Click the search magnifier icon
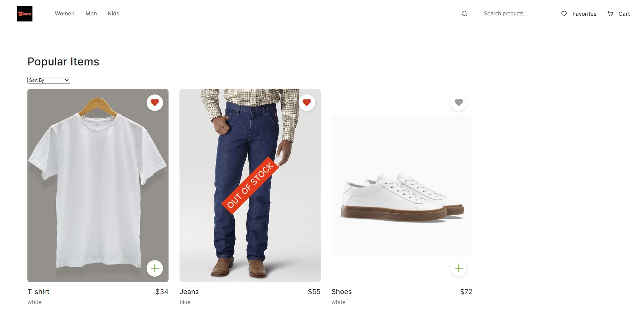Screen dimensions: 644x329 click(464, 14)
